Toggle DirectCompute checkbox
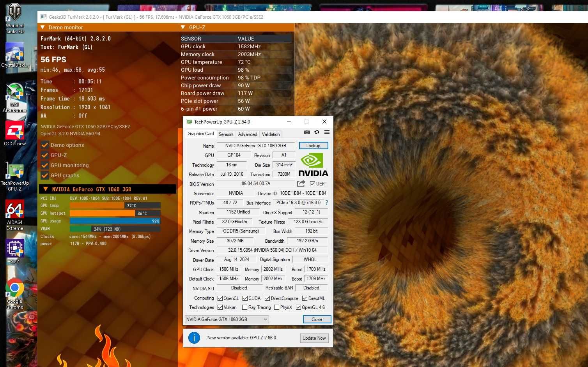The image size is (588, 367). click(x=267, y=298)
